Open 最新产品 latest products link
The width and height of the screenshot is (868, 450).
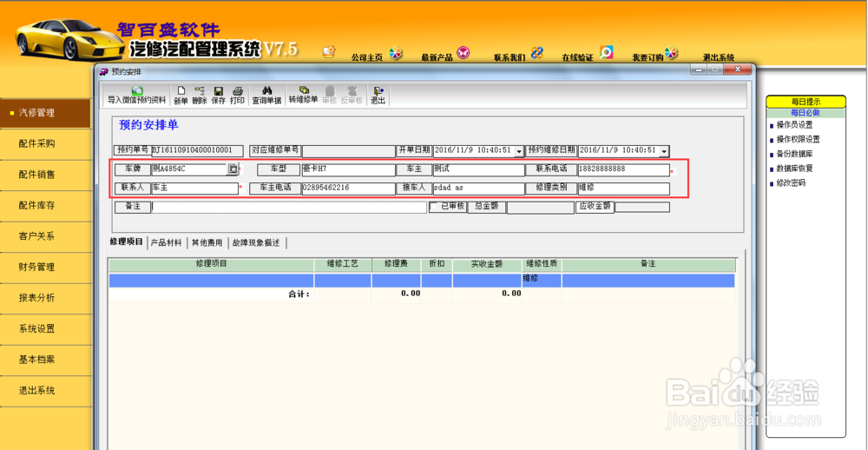(x=437, y=57)
